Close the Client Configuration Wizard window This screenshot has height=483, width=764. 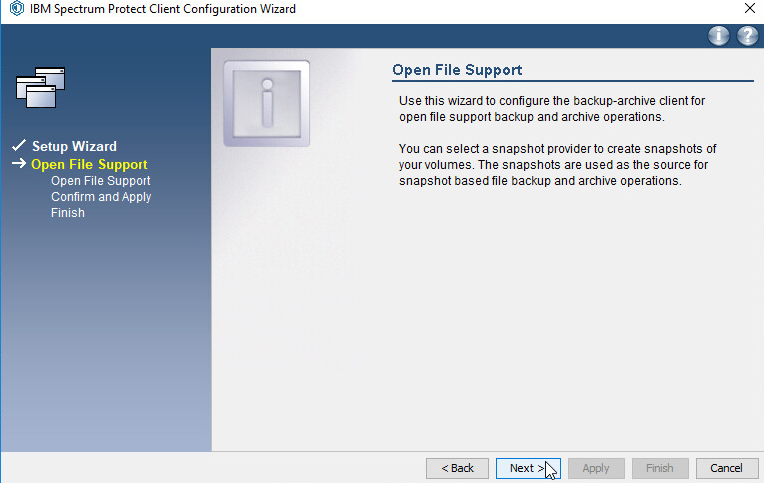(749, 9)
